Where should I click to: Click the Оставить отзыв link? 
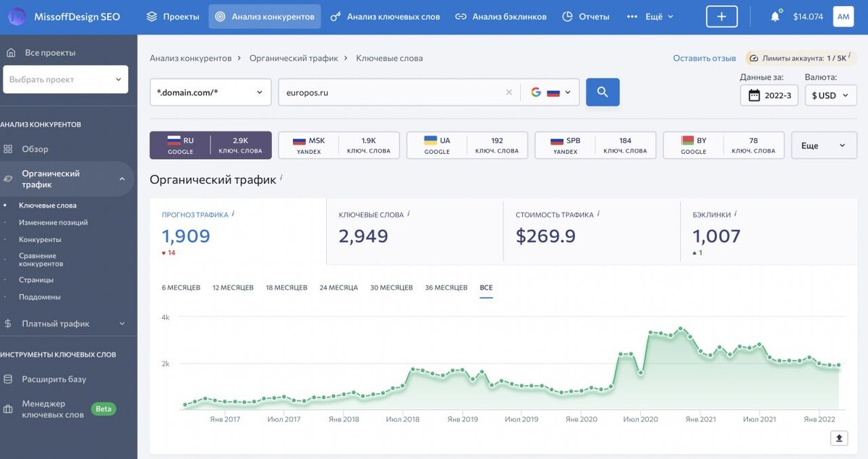(x=705, y=58)
